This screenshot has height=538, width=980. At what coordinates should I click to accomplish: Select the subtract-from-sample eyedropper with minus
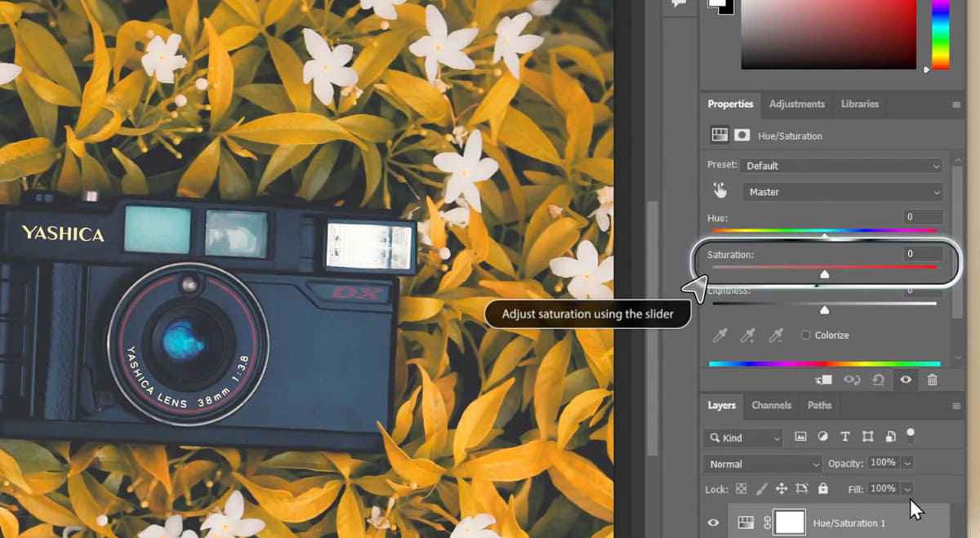(x=775, y=335)
